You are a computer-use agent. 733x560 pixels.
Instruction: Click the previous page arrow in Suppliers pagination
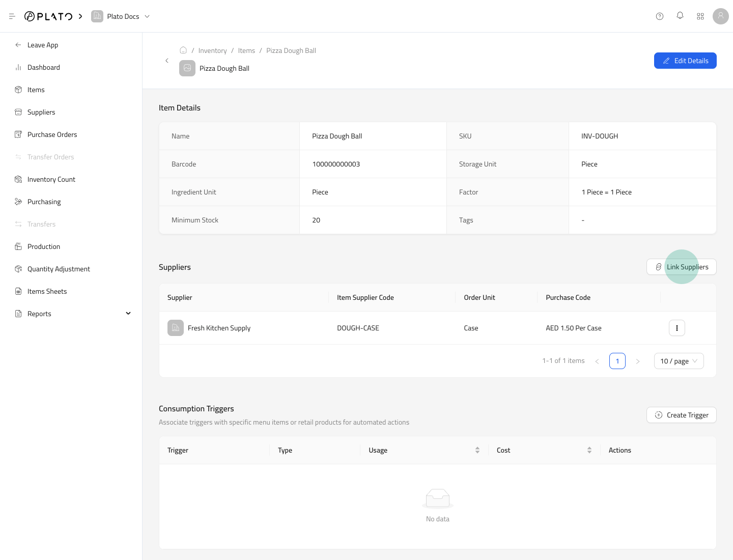click(597, 361)
